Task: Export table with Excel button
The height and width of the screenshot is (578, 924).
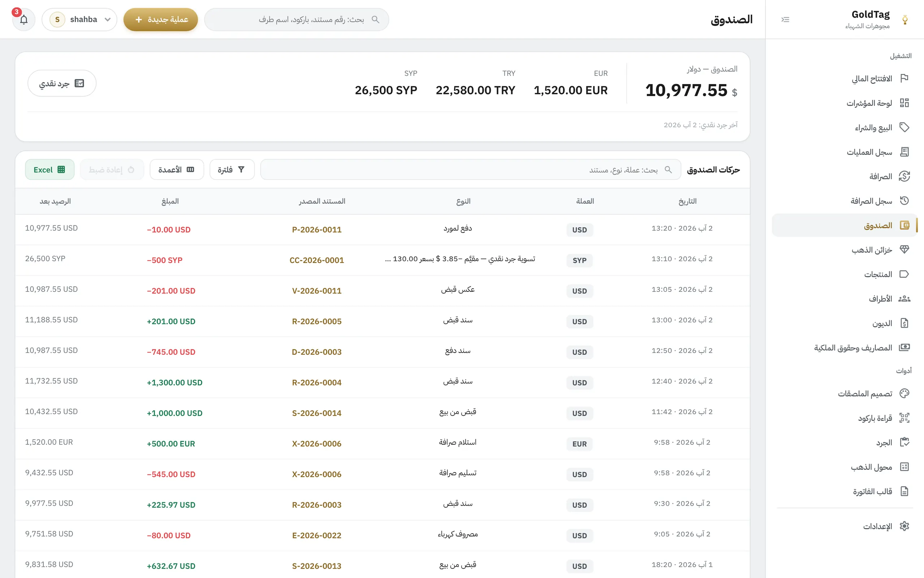Action: (50, 169)
